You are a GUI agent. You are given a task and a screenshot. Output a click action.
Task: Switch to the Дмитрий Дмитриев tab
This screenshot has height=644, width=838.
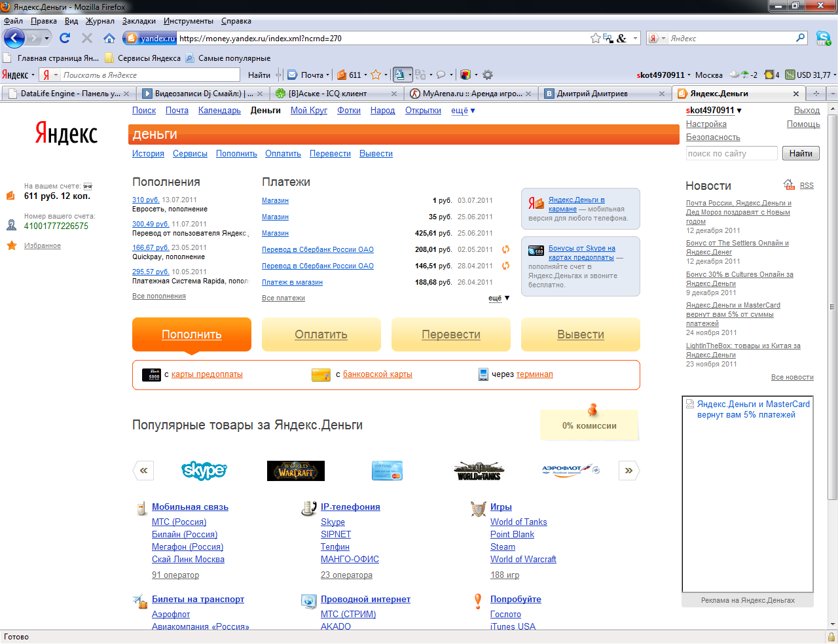tap(606, 94)
